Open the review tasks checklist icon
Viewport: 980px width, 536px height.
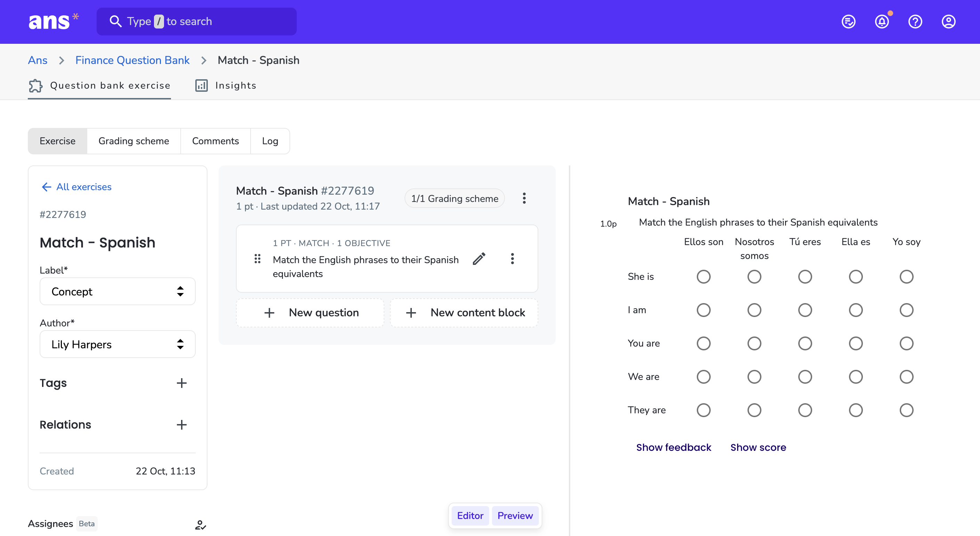848,21
